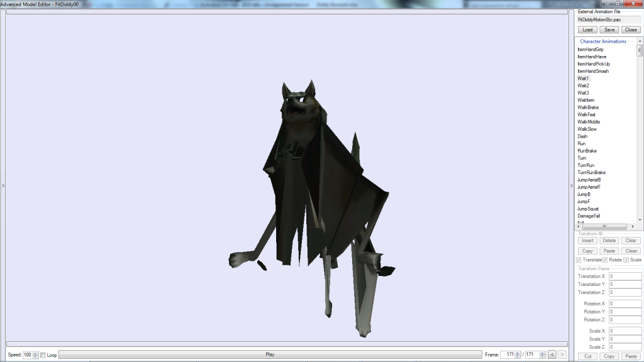The height and width of the screenshot is (362, 644).
Task: Play the animation
Action: tap(270, 354)
